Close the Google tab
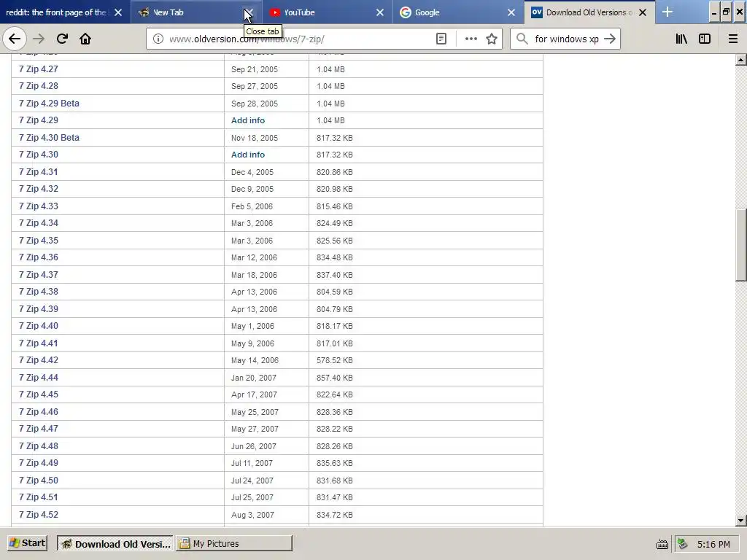 click(x=511, y=12)
